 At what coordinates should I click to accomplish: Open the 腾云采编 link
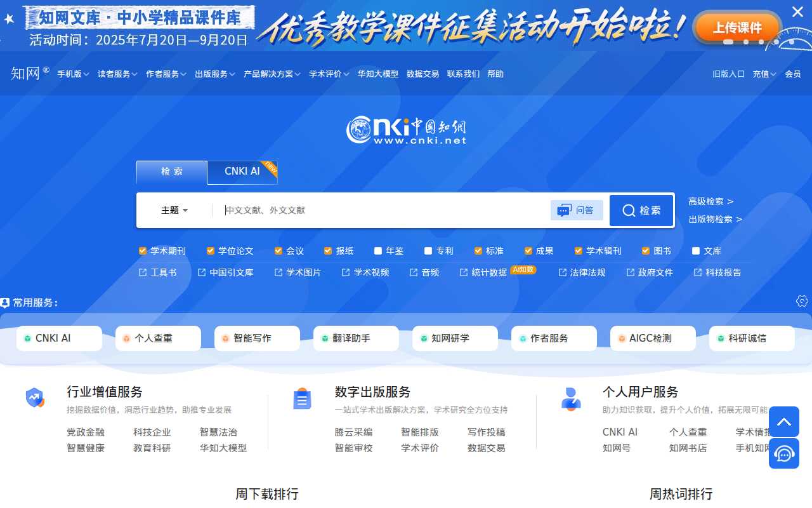click(353, 432)
